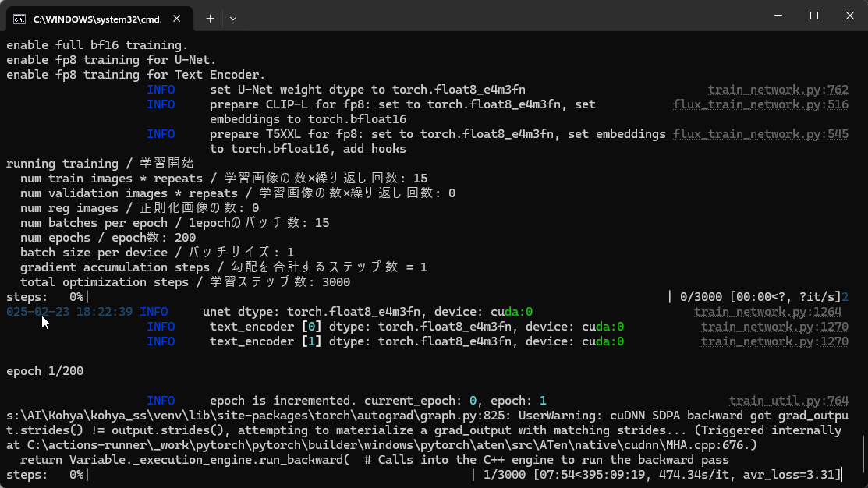868x488 pixels.
Task: Open train_network.py:1270 link for text_encoder [1]
Action: [x=774, y=341]
